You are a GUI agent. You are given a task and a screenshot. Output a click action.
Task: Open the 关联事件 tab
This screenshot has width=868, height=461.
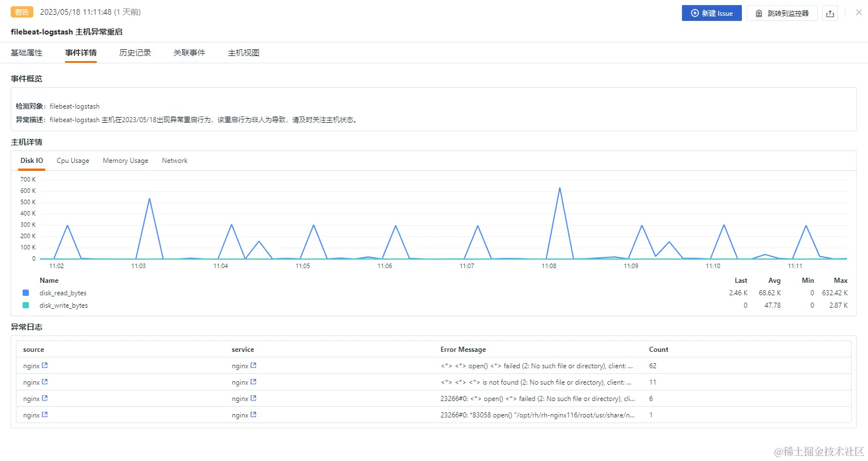[189, 53]
